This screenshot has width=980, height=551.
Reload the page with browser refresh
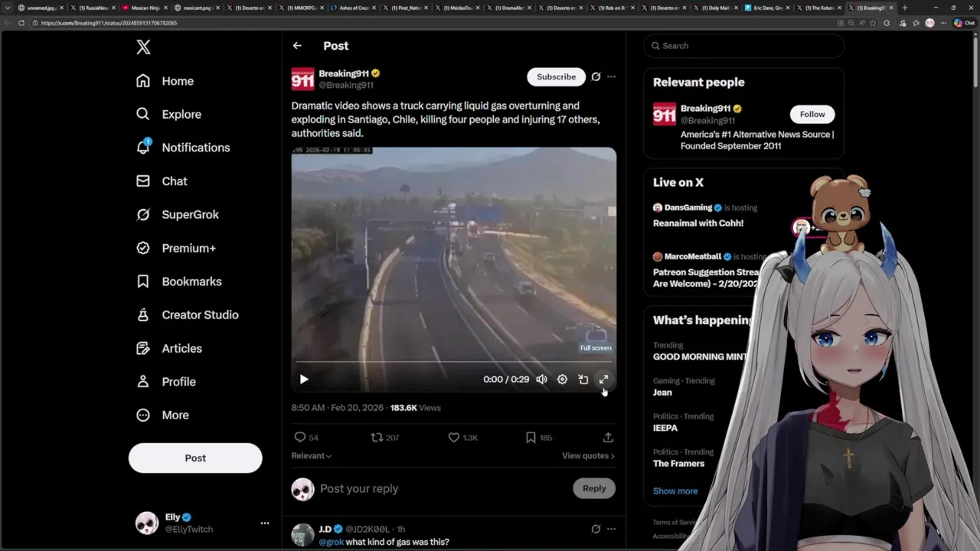pos(21,23)
